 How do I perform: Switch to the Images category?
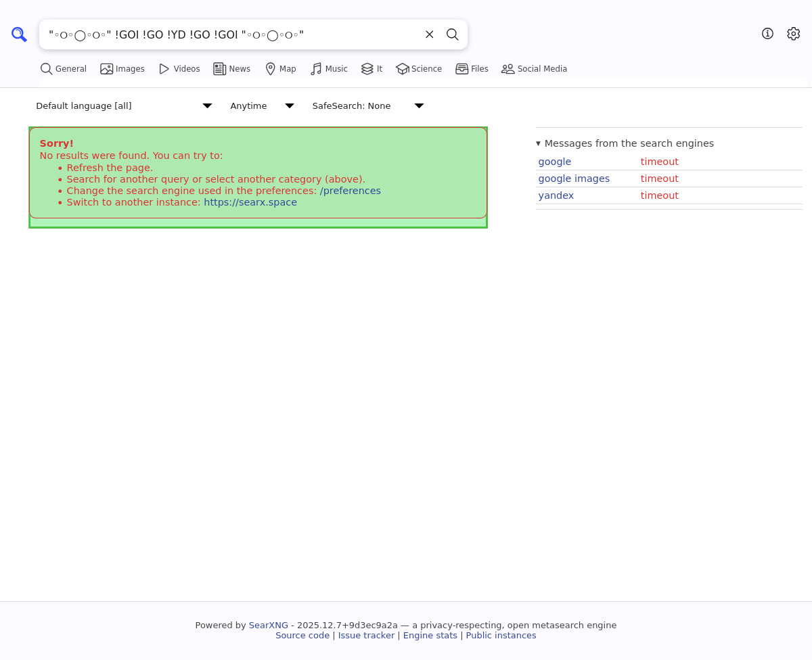click(x=122, y=69)
